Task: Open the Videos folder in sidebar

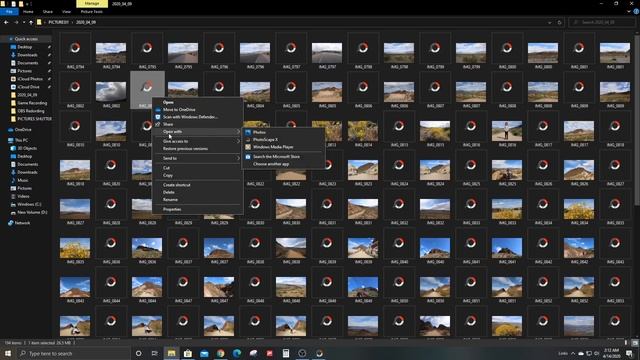Action: (23, 196)
